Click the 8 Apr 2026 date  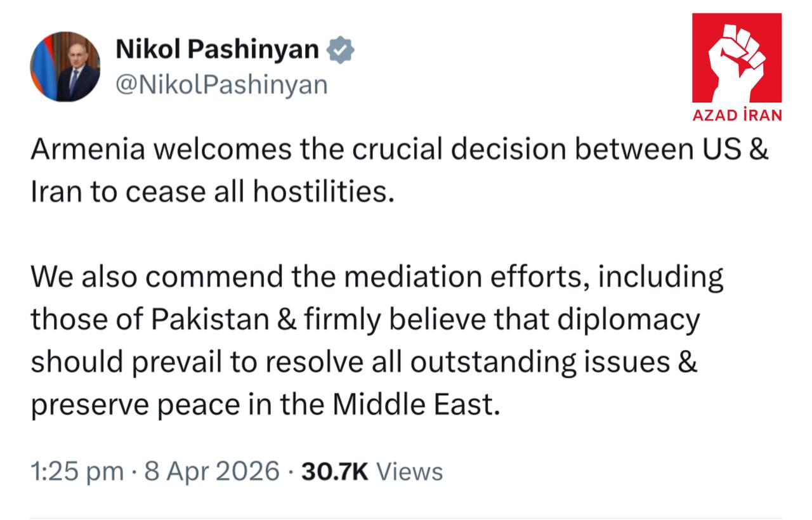pyautogui.click(x=212, y=472)
